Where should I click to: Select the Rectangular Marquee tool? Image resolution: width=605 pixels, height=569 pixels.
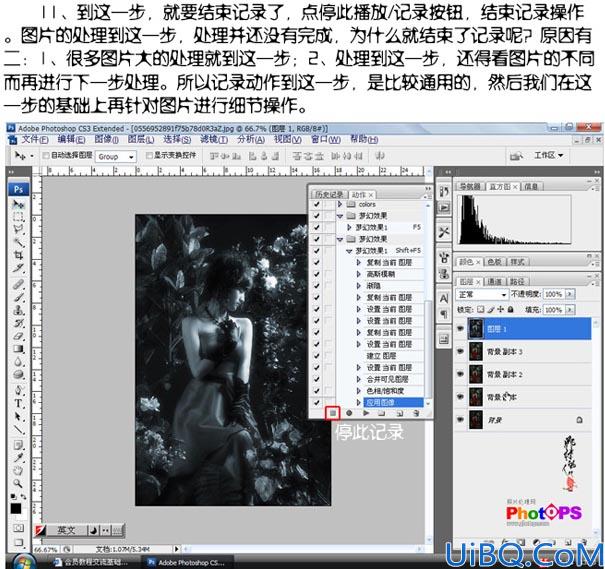pyautogui.click(x=18, y=216)
